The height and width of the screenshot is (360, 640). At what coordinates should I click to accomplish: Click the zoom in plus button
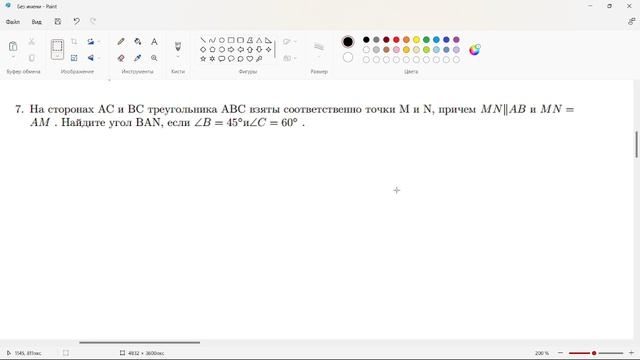click(x=631, y=353)
